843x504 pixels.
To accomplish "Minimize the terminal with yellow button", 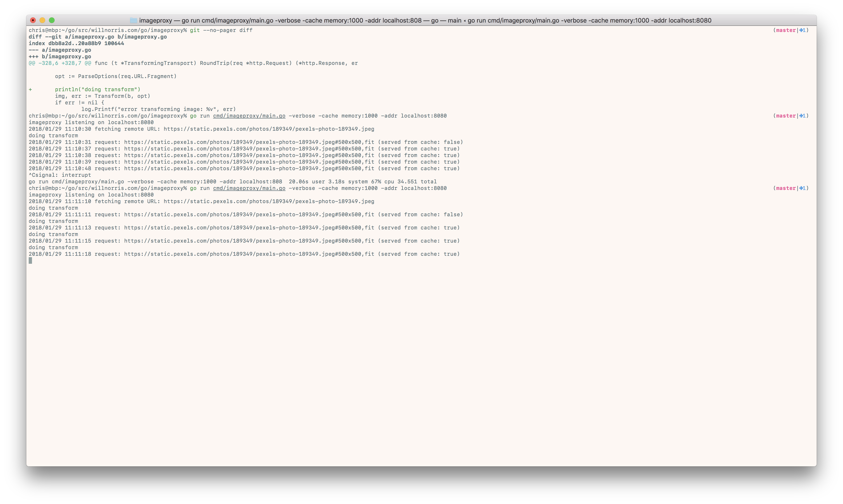I will point(43,20).
